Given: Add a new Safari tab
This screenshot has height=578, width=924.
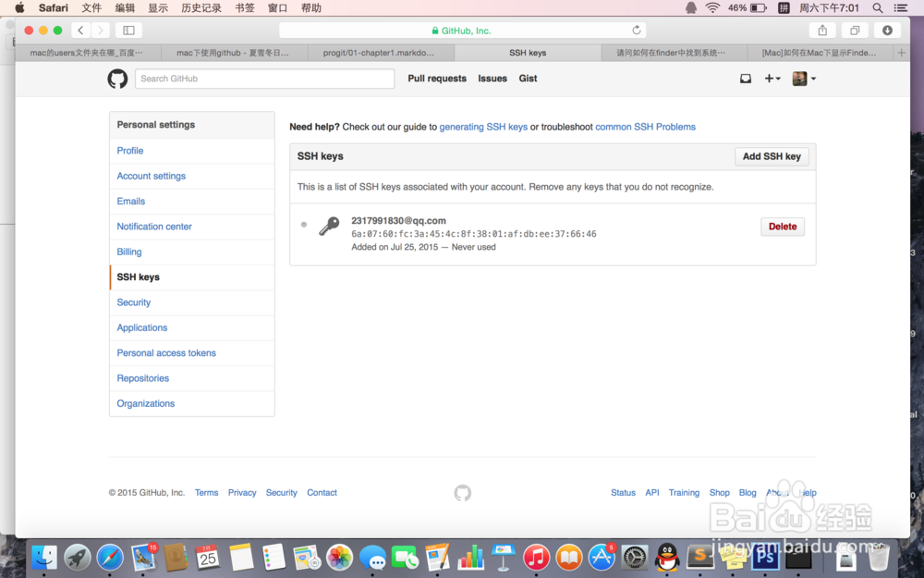Looking at the screenshot, I should (901, 53).
